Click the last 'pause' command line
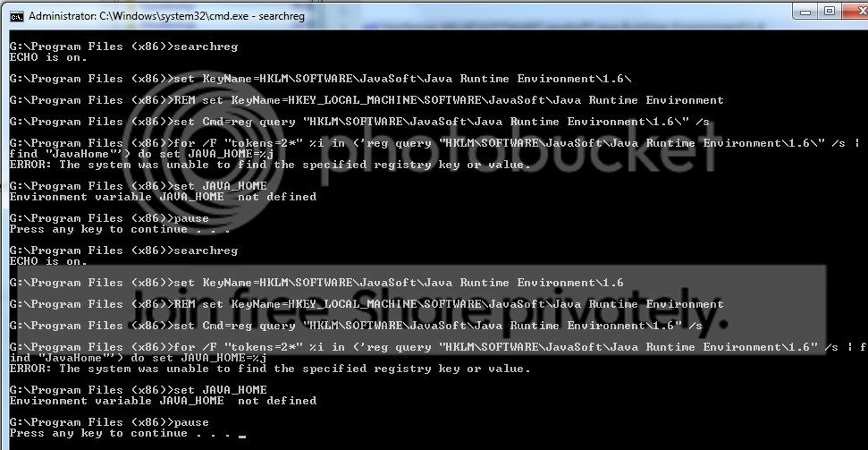 tap(109, 422)
